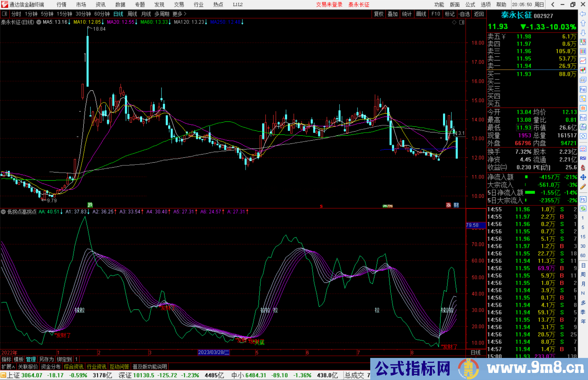The width and height of the screenshot is (588, 380).
Task: Open the 行情 menu
Action: point(62,5)
